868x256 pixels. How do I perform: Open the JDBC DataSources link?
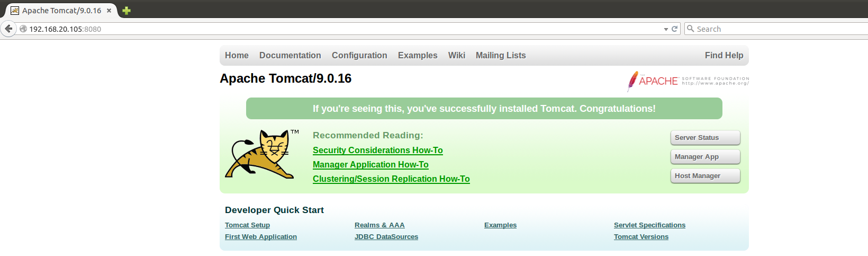point(386,237)
